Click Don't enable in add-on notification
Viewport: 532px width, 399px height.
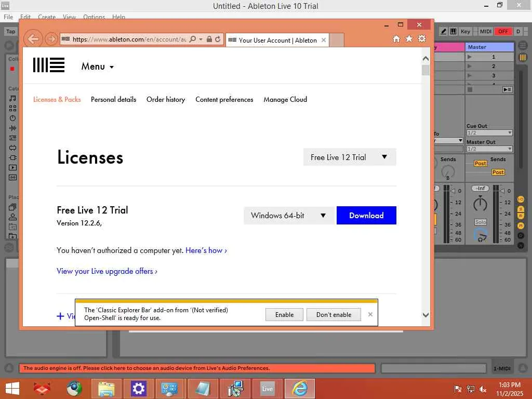(334, 314)
